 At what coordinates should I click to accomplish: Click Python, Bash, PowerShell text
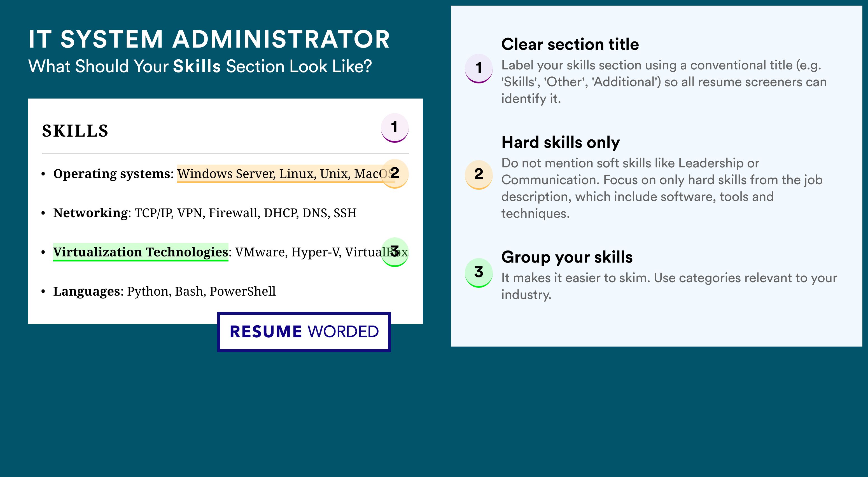(x=201, y=291)
